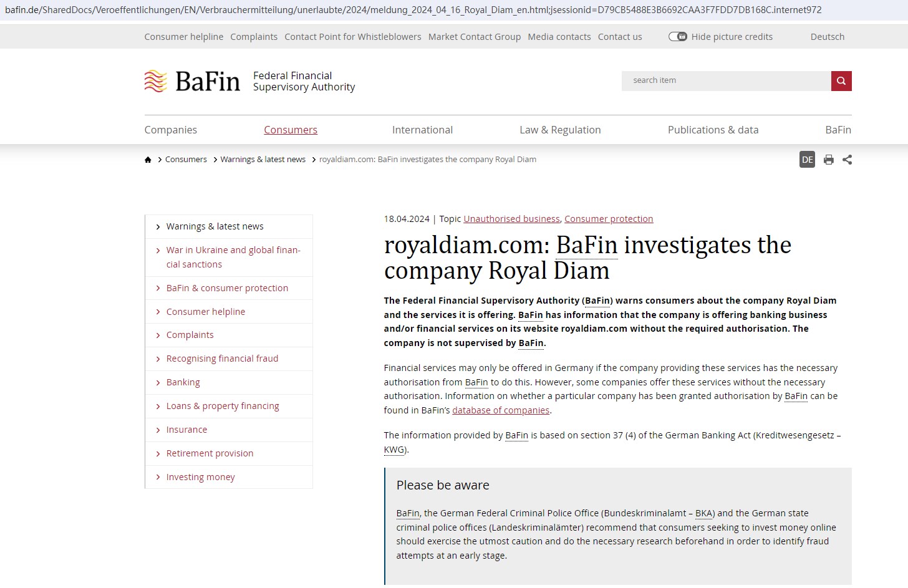Viewport: 908px width, 588px height.
Task: Click Warnings & latest news breadcrumb
Action: 263,160
